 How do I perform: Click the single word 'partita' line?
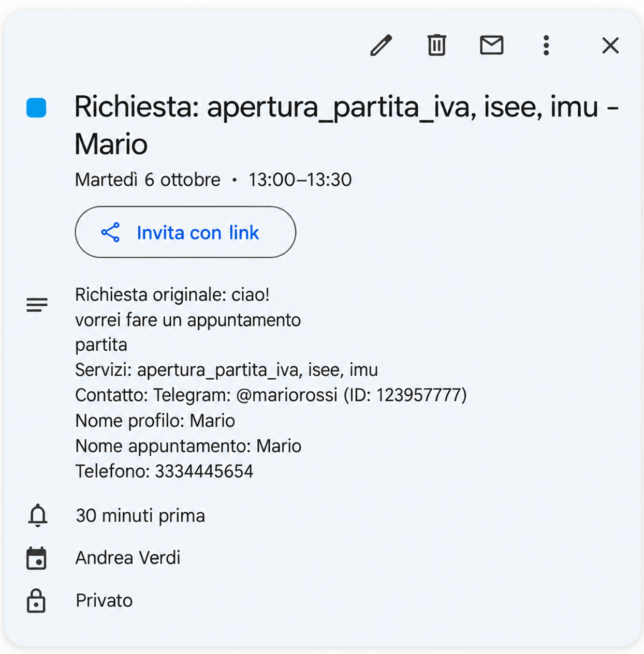(101, 345)
